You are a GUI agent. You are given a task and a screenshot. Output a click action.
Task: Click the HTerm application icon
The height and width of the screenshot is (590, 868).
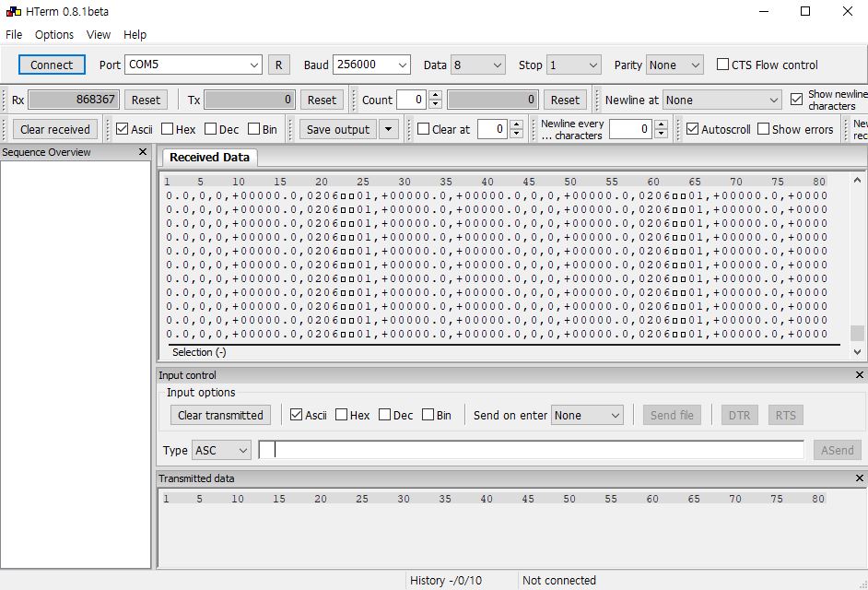point(13,11)
